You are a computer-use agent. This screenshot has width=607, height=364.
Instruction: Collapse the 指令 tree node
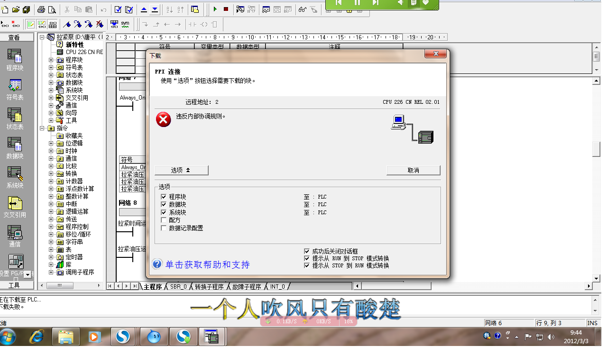[x=42, y=128]
